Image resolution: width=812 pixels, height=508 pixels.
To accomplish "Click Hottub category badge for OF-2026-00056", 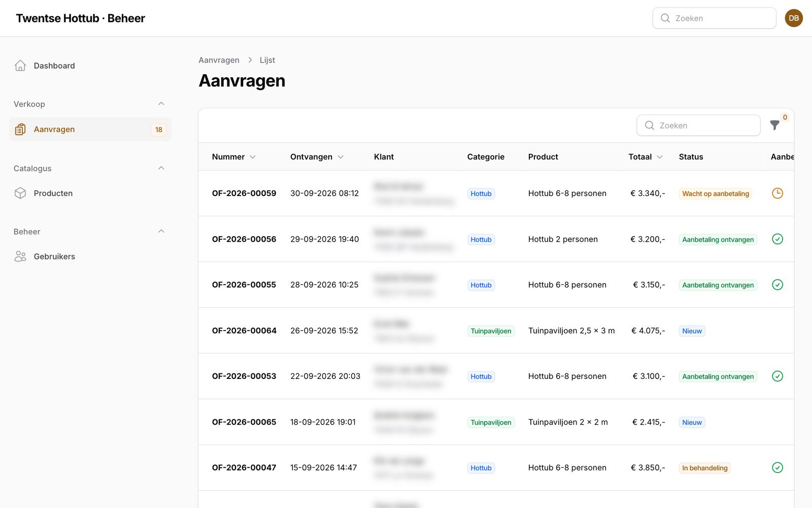I will (481, 239).
